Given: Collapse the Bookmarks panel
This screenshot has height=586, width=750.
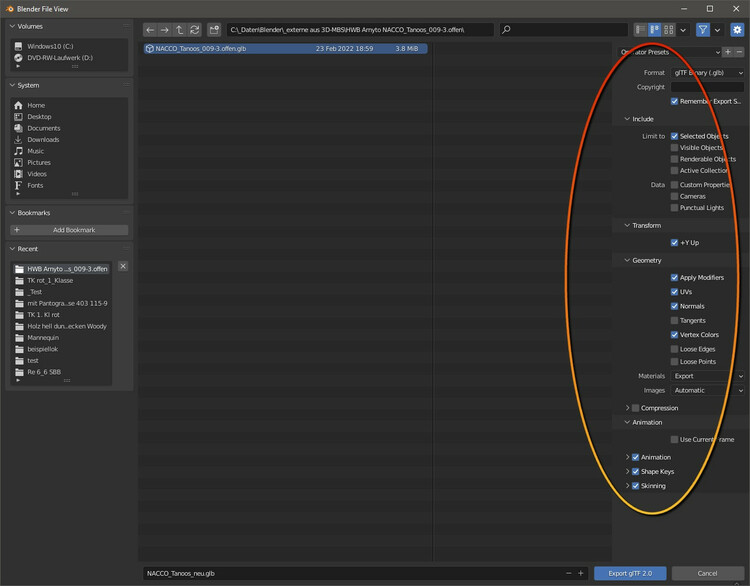Looking at the screenshot, I should pos(12,213).
